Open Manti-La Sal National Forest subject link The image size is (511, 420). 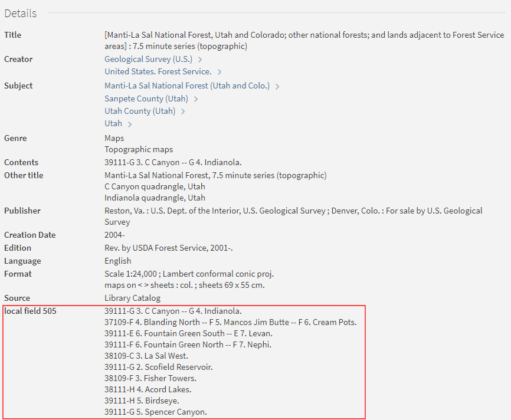click(x=186, y=86)
